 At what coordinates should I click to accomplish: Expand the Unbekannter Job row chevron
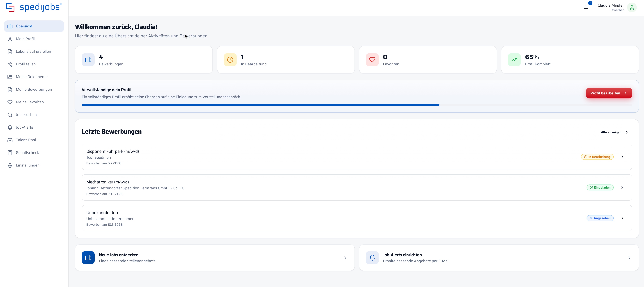pyautogui.click(x=622, y=218)
